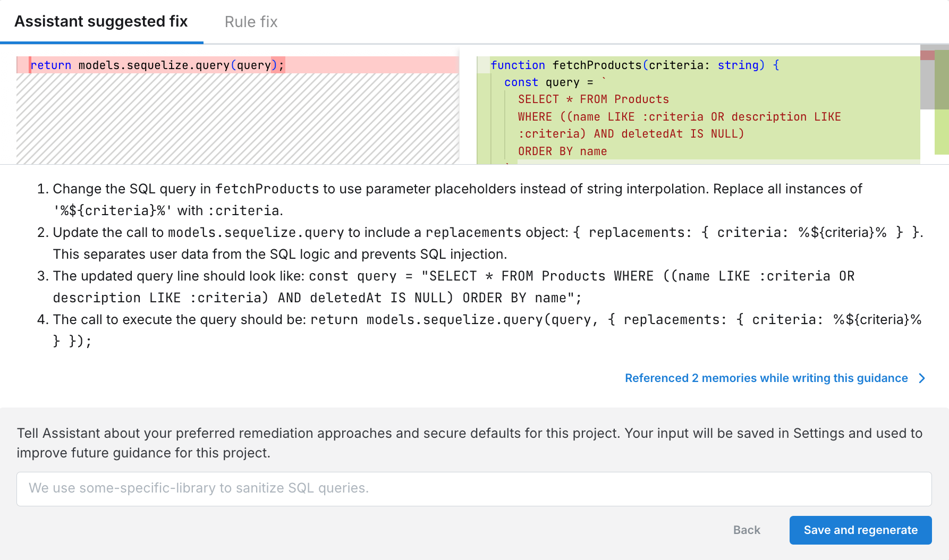Select the removed return models.sequelize.query line
The image size is (949, 560).
(x=158, y=65)
